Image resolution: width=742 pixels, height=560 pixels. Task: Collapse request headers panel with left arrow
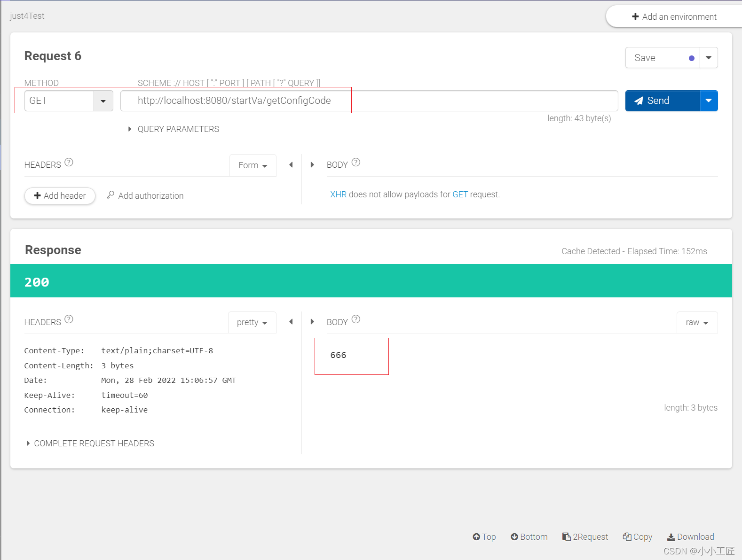point(291,165)
